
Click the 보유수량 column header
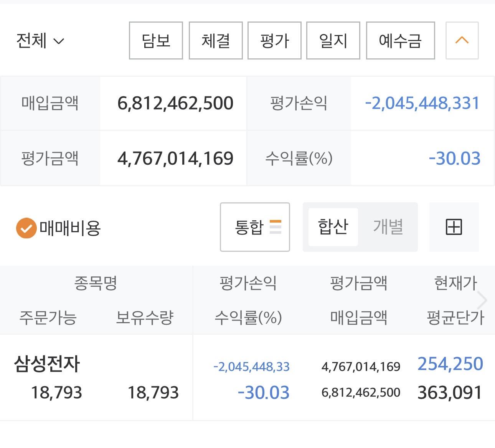[x=145, y=317]
